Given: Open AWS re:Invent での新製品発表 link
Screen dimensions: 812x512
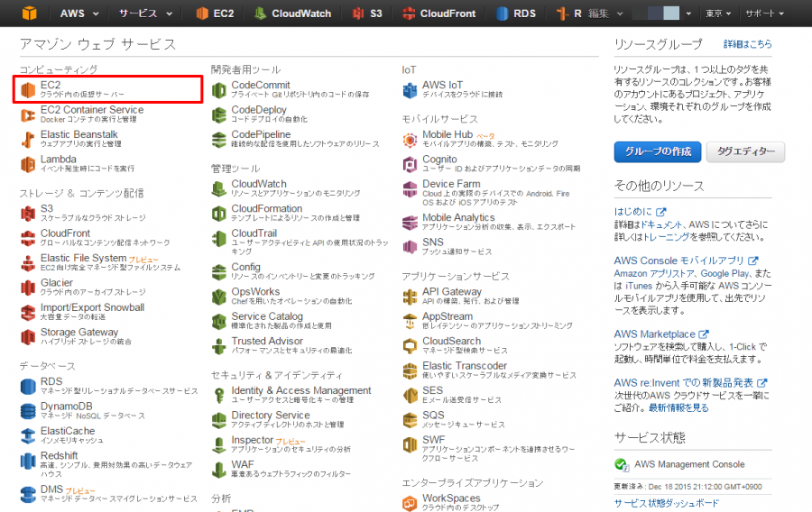Looking at the screenshot, I should [x=690, y=383].
